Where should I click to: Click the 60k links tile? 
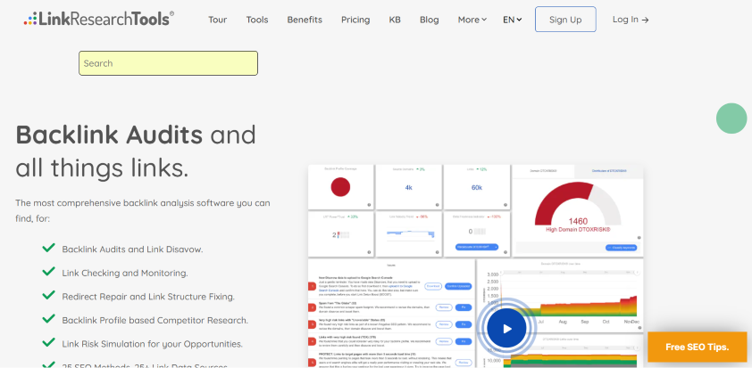pyautogui.click(x=477, y=187)
